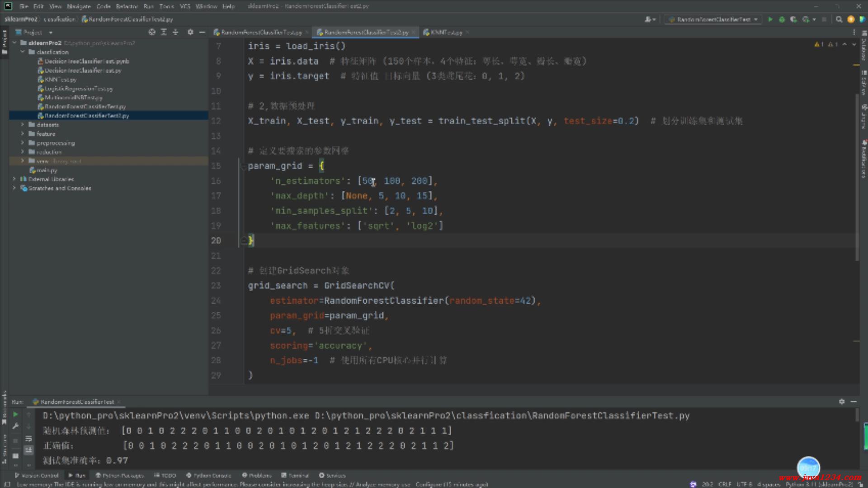The height and width of the screenshot is (488, 868).
Task: Click Select Opened File target icon
Action: [152, 32]
